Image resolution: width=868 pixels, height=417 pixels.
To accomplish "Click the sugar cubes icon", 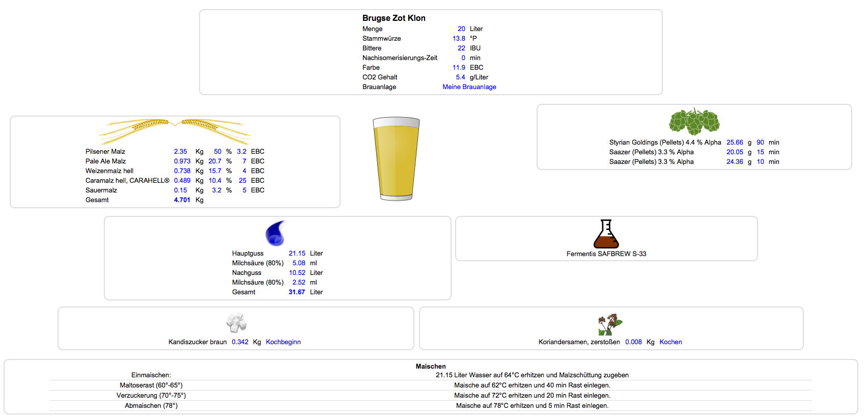I will pyautogui.click(x=236, y=322).
